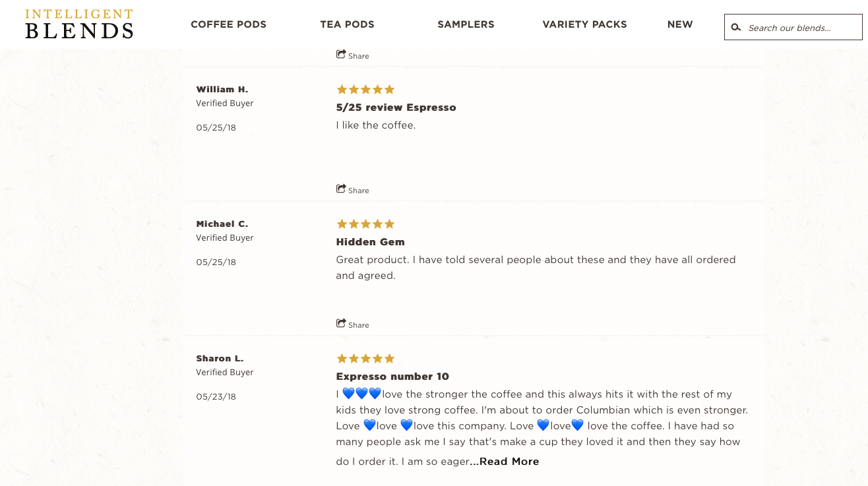Click William H.'s Verified Buyer badge
The height and width of the screenshot is (486, 868).
[224, 103]
